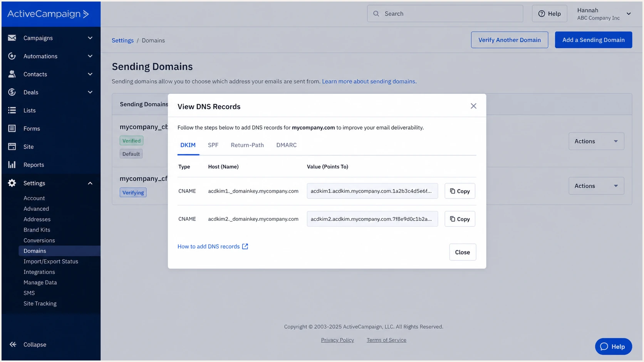644x362 pixels.
Task: Switch to the Return-Path tab
Action: point(247,145)
